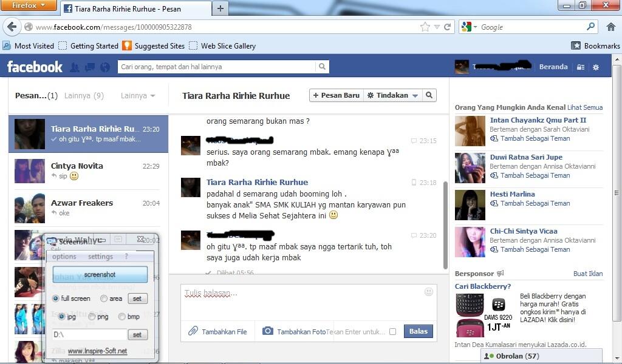Open the Obrolan (57) chat bar

[x=541, y=356]
